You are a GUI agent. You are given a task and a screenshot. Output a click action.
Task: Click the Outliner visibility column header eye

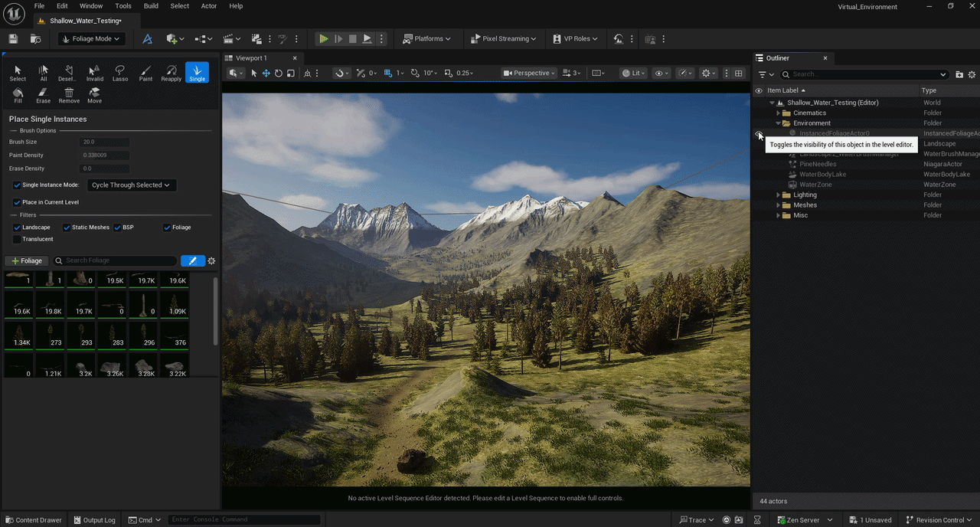[759, 90]
